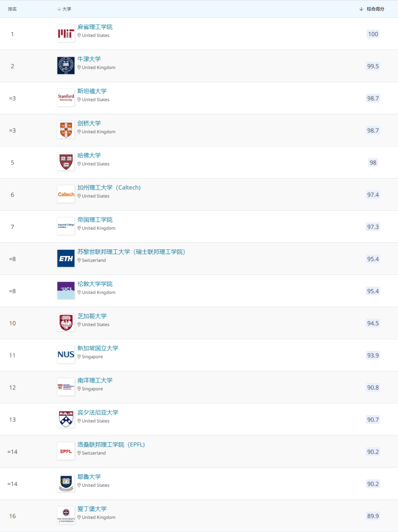Open 爱丁堡大学 link
This screenshot has width=398, height=532.
click(x=92, y=509)
